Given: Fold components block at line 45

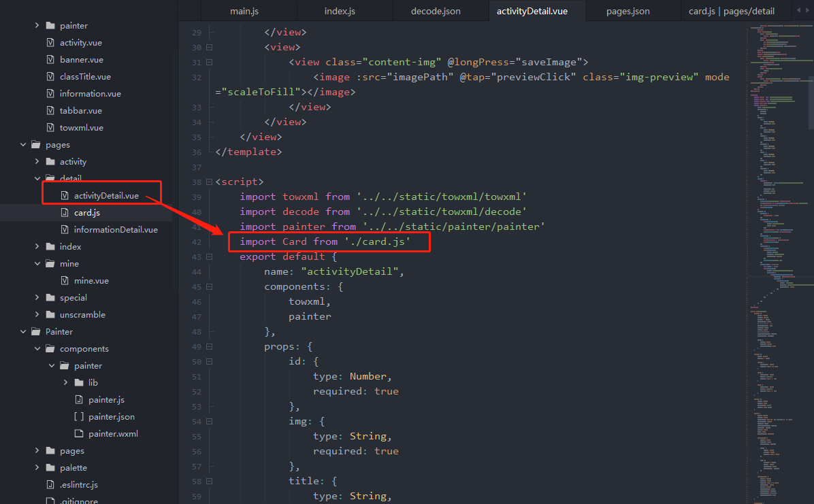Looking at the screenshot, I should [209, 287].
